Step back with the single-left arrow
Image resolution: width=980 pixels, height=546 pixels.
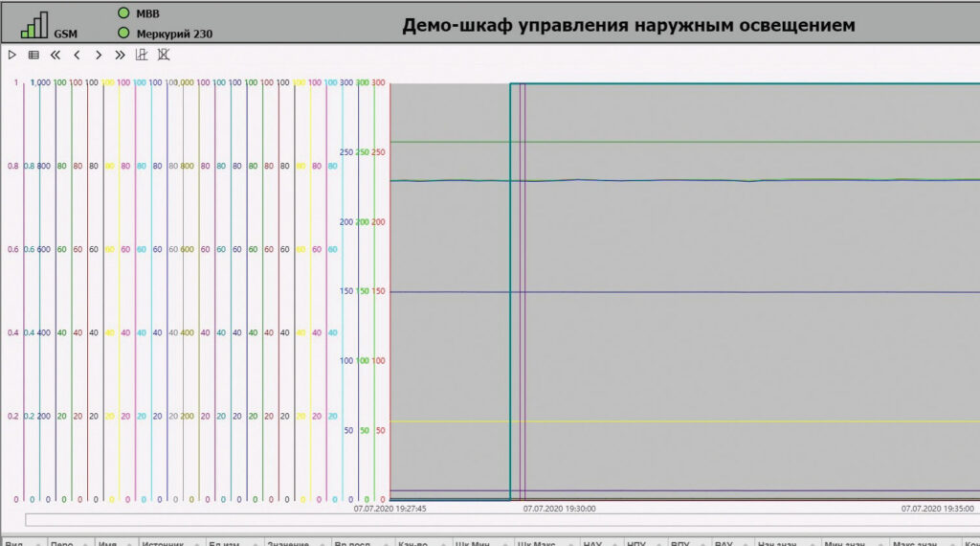(77, 56)
